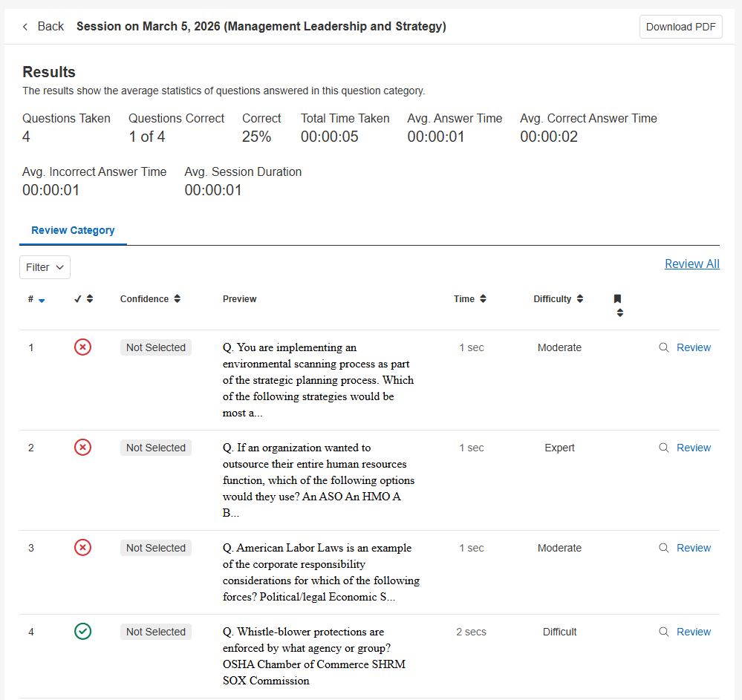Click the back chevron arrow icon

25,27
